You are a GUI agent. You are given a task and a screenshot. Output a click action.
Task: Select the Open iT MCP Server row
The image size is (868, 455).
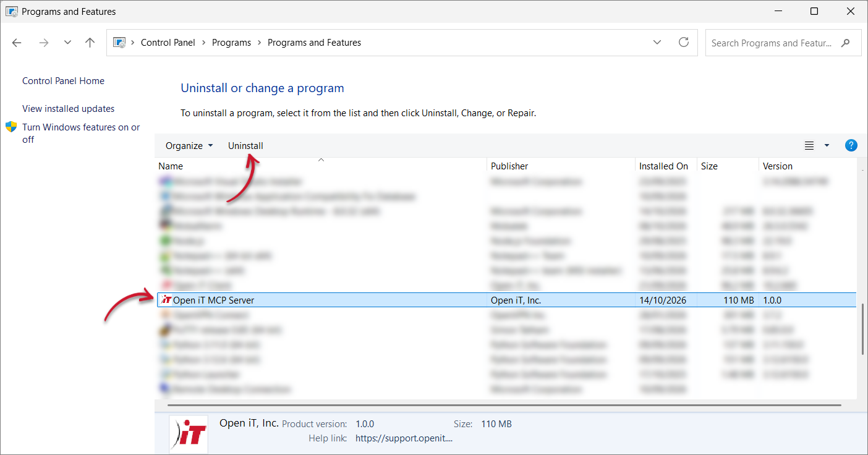point(506,300)
